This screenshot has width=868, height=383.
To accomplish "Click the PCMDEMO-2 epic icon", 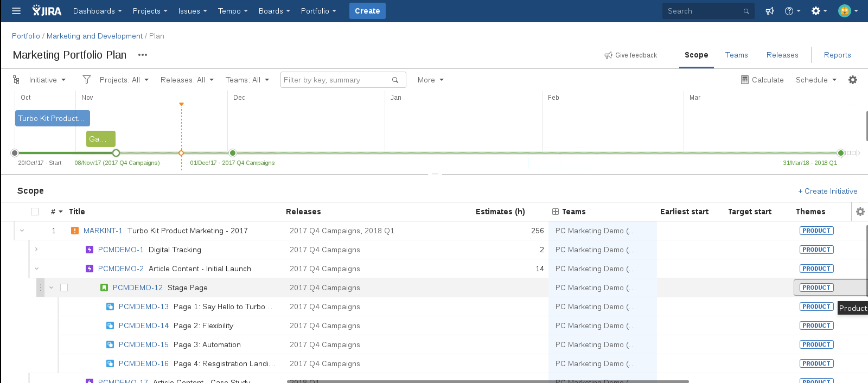I will 90,269.
